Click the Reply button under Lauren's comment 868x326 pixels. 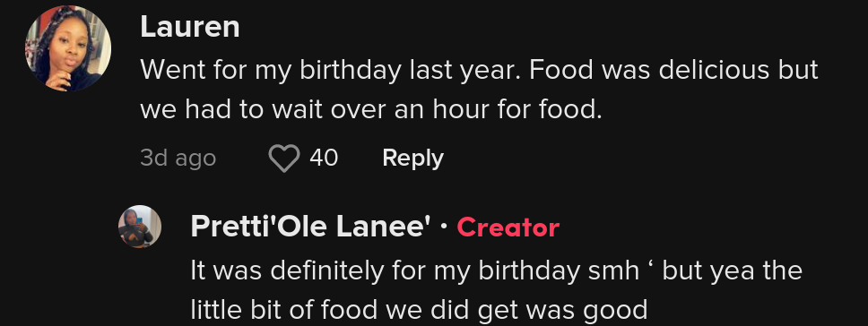[x=412, y=158]
